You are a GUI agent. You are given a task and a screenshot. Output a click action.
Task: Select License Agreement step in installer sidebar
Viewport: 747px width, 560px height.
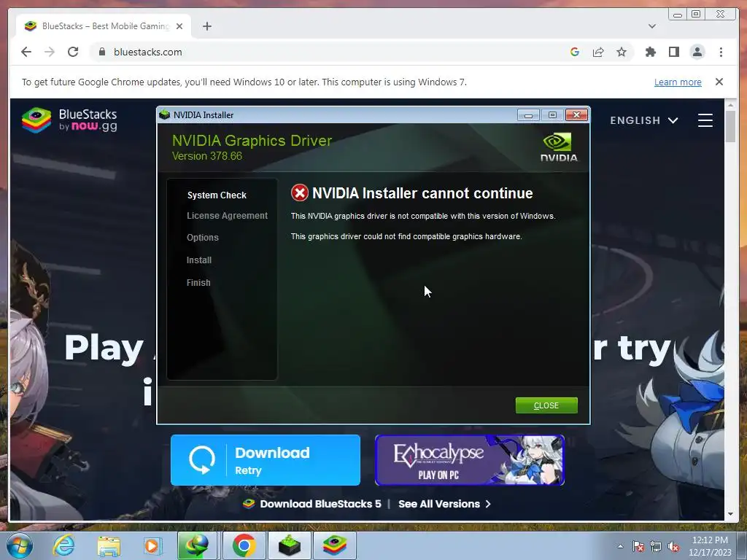[228, 216]
